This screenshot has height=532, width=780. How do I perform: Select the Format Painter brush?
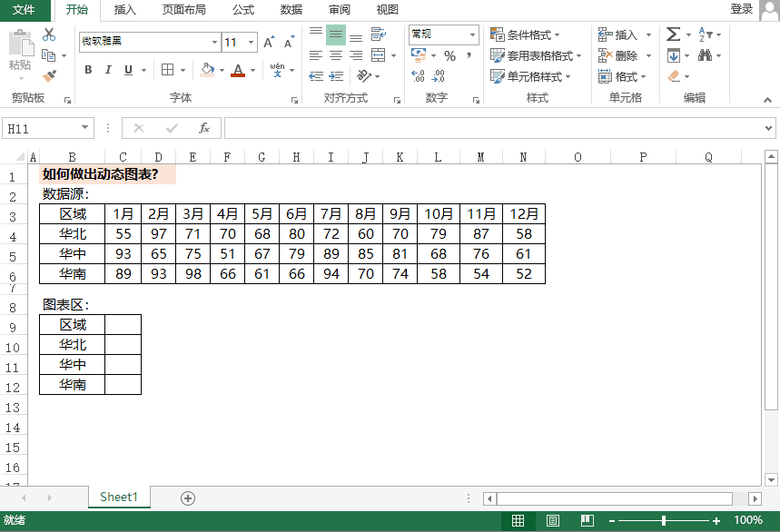[x=49, y=75]
